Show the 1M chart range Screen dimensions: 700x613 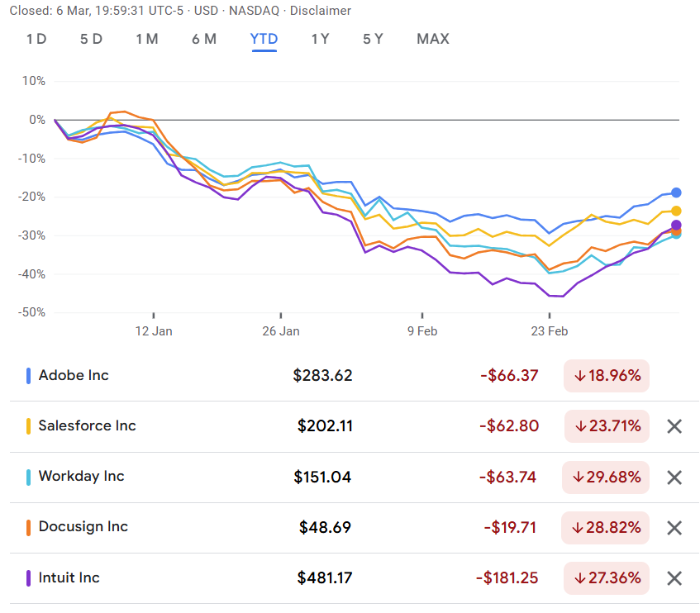pyautogui.click(x=146, y=39)
